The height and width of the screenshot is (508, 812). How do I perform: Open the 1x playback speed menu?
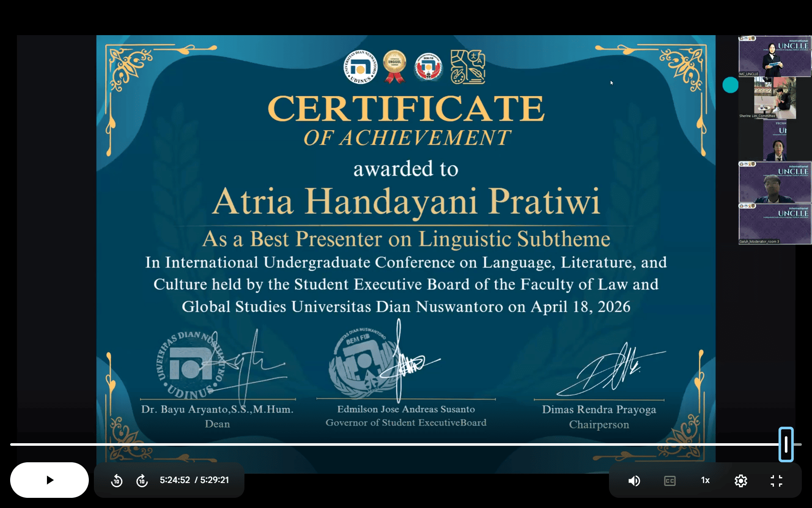tap(705, 480)
